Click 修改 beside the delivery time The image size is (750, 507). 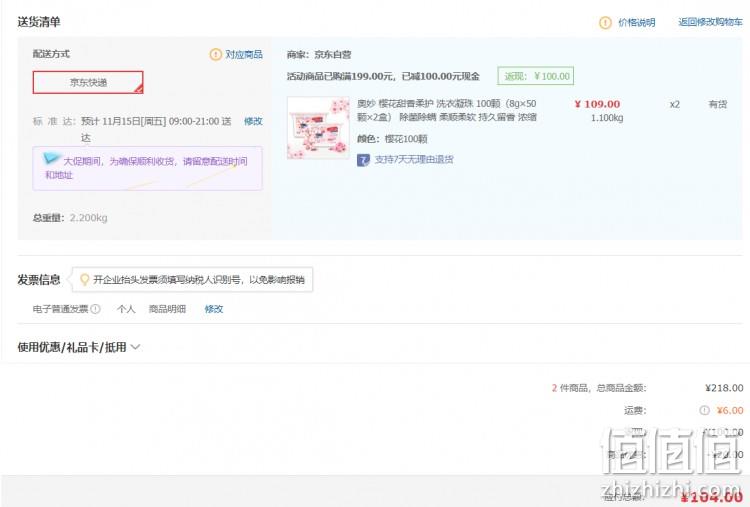pos(253,121)
